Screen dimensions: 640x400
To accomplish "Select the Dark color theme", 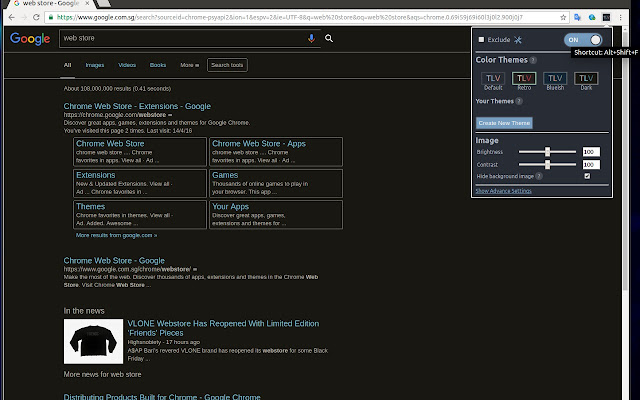I will coord(586,81).
